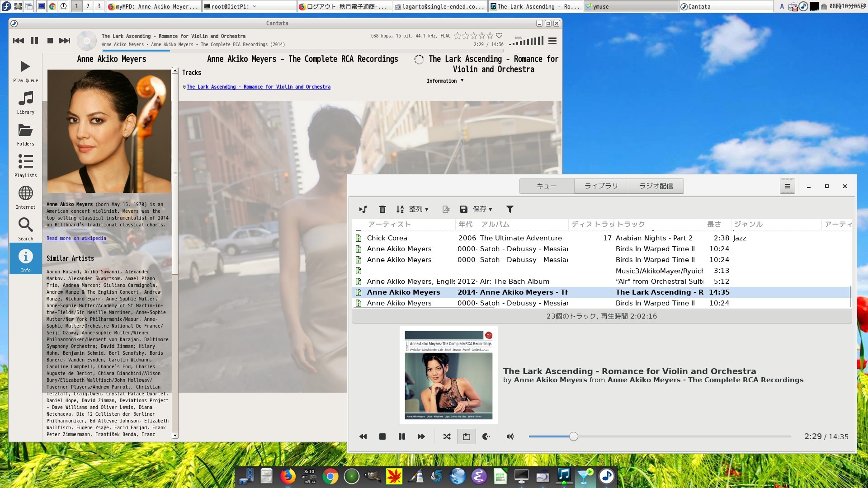Toggle shuffle mode in Ymuse player
The width and height of the screenshot is (868, 488).
[x=447, y=436]
